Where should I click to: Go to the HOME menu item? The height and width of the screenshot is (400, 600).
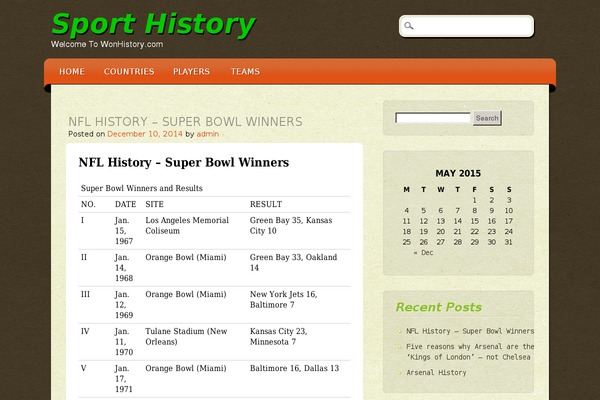pos(72,72)
